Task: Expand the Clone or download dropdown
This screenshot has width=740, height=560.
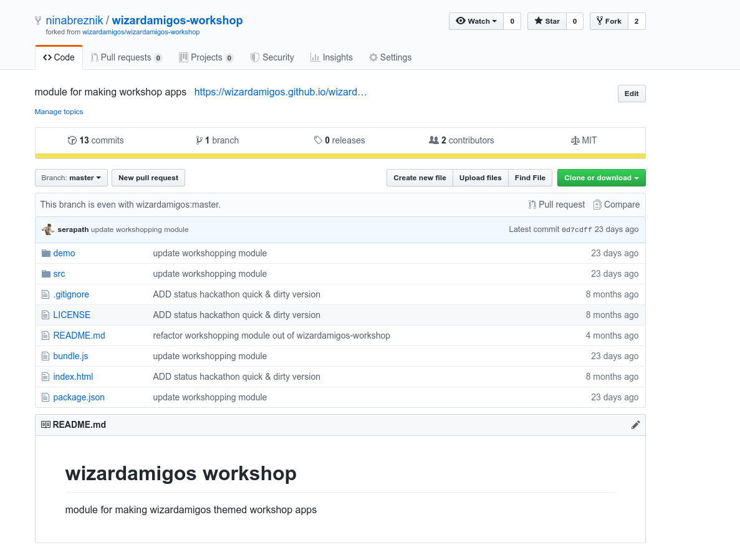Action: point(601,178)
